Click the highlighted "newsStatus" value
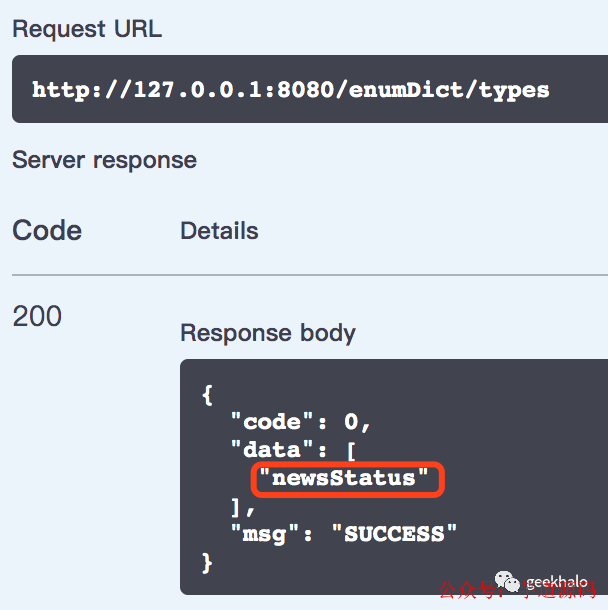The height and width of the screenshot is (610, 608). pos(343,478)
